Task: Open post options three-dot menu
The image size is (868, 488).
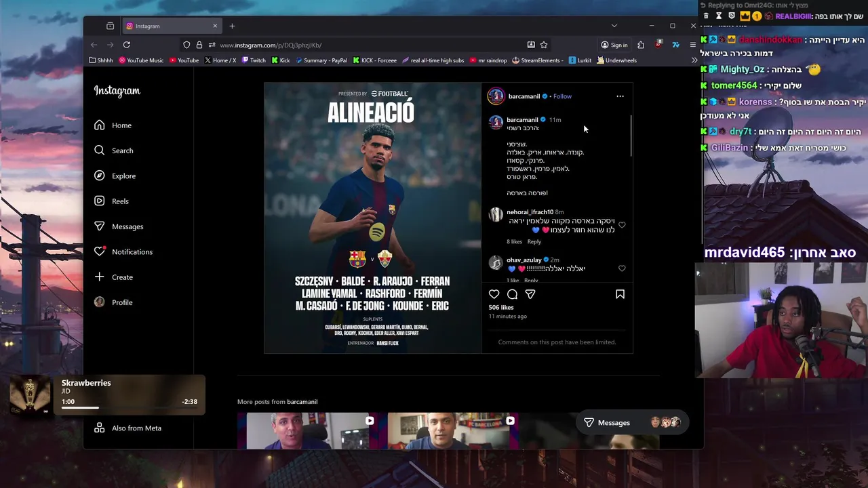Action: point(620,96)
